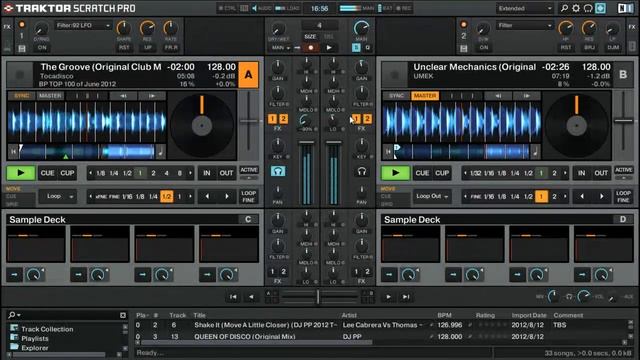This screenshot has width=640, height=360.
Task: Open Preferences gear icon
Action: click(576, 8)
